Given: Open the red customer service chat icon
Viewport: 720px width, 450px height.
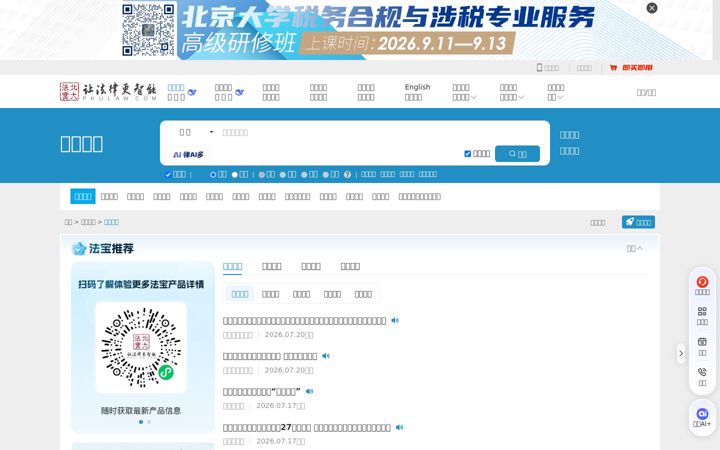Looking at the screenshot, I should [702, 282].
